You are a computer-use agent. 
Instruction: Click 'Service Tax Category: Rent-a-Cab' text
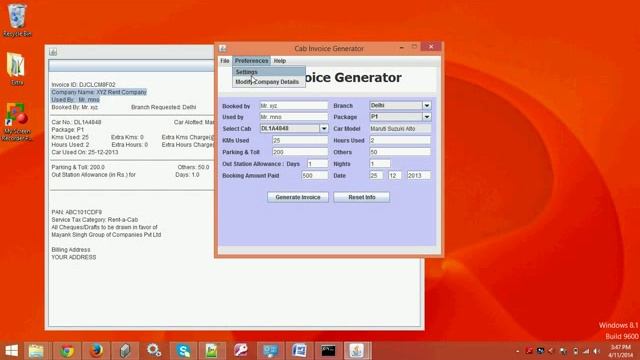tap(95, 220)
